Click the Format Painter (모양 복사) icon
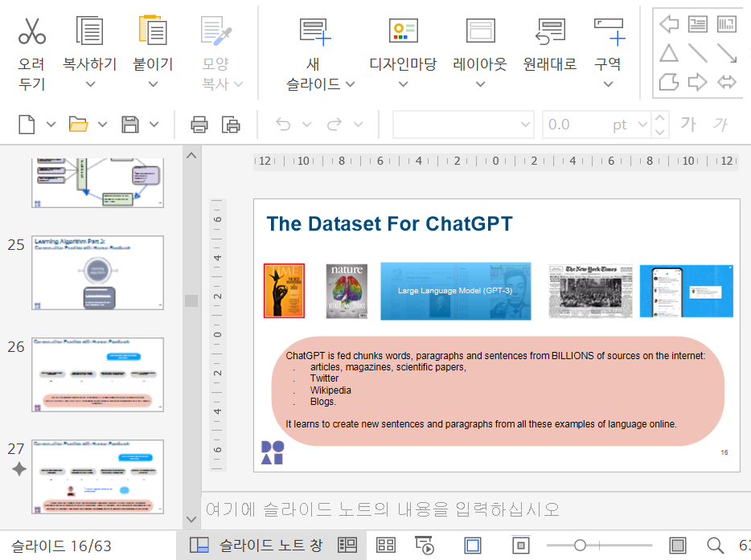Viewport: 751px width, 560px height. pyautogui.click(x=215, y=31)
